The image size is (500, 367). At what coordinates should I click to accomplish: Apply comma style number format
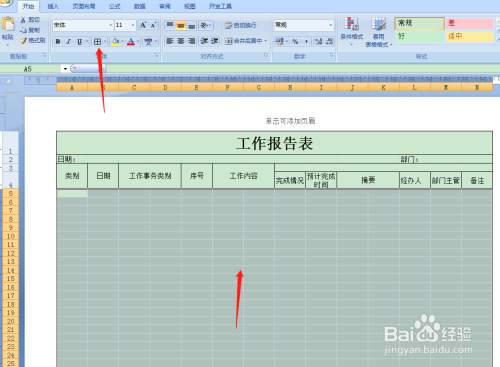tap(306, 41)
